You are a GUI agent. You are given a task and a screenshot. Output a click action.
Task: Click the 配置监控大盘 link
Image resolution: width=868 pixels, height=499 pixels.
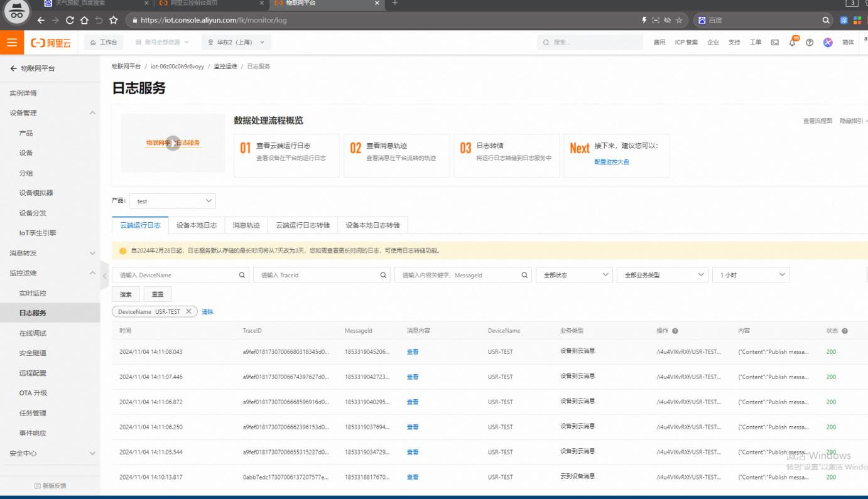point(612,162)
